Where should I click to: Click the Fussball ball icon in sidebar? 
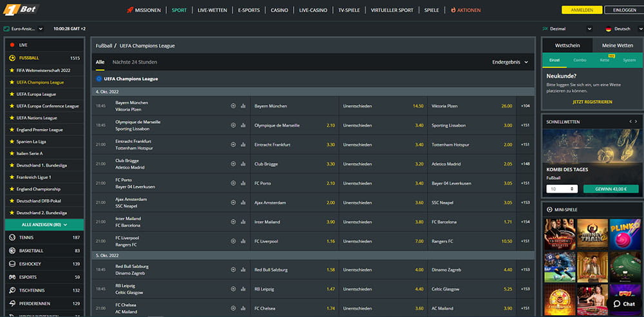(12, 58)
